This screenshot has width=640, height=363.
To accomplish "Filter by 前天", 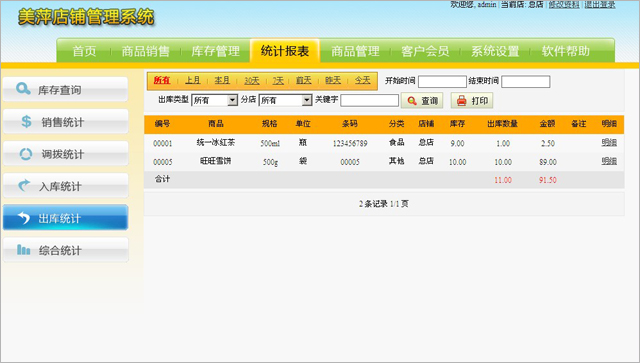I will (304, 80).
